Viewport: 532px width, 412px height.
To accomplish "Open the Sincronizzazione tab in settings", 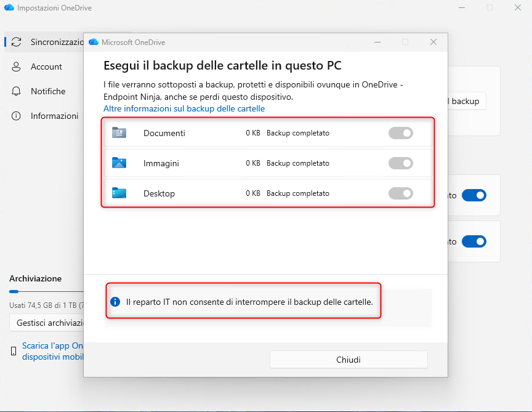I will (44, 42).
